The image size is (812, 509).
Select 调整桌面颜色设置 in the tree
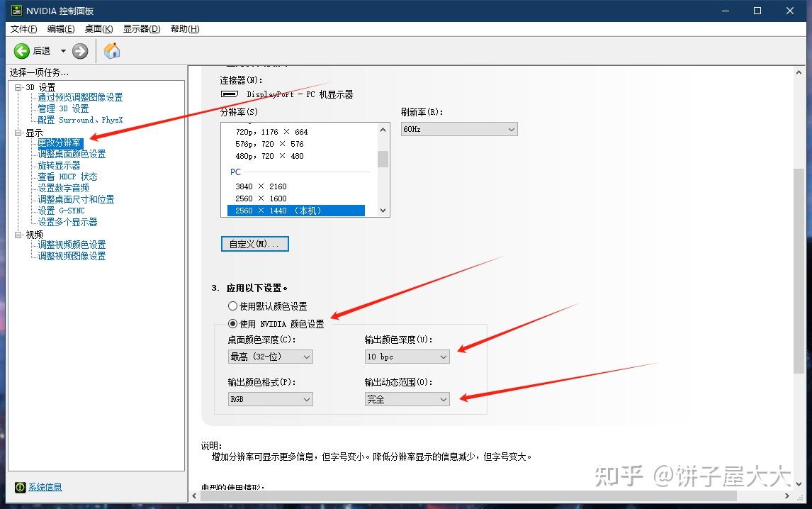pos(72,154)
